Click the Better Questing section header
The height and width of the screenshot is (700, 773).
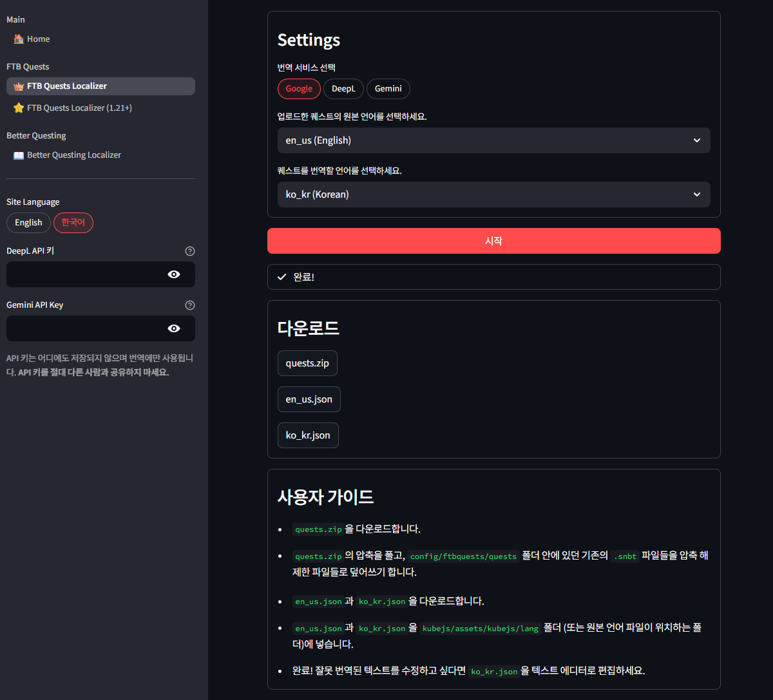point(36,136)
